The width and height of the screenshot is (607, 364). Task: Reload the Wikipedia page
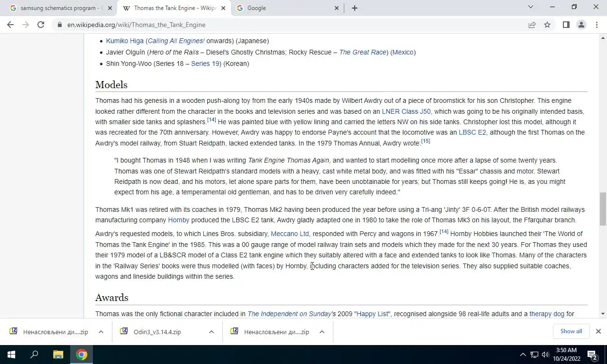pyautogui.click(x=41, y=25)
